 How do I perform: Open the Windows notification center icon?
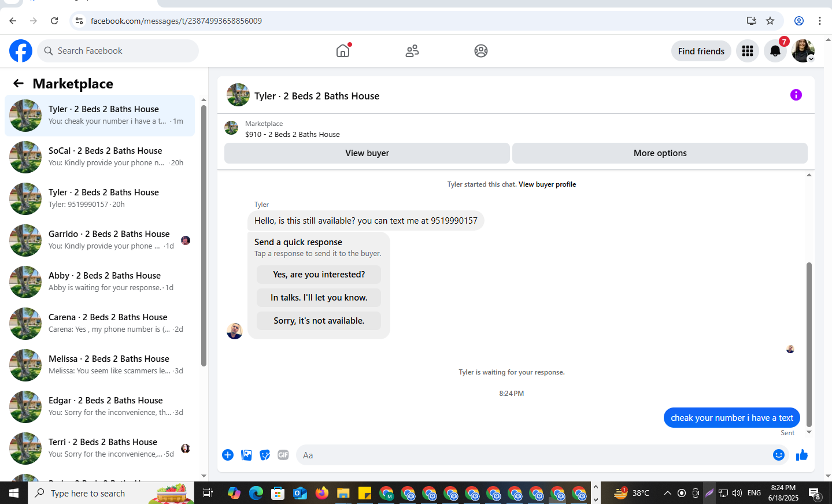coord(815,494)
